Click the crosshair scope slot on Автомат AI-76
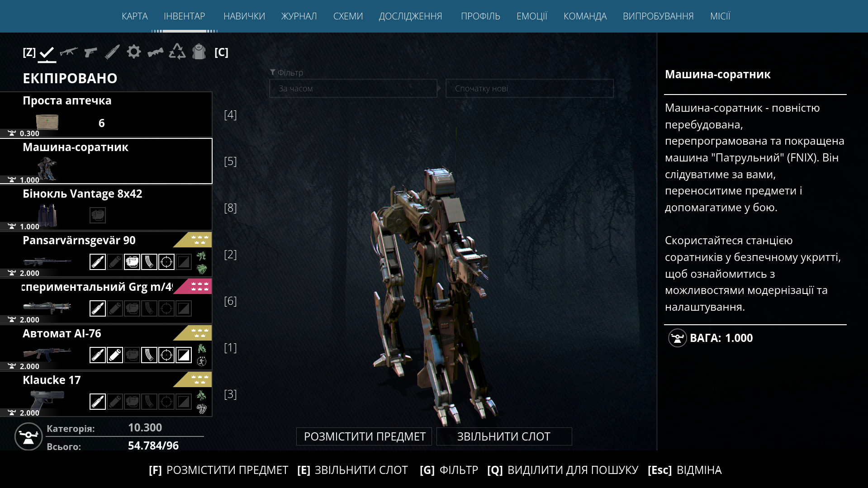868x488 pixels. click(x=166, y=355)
